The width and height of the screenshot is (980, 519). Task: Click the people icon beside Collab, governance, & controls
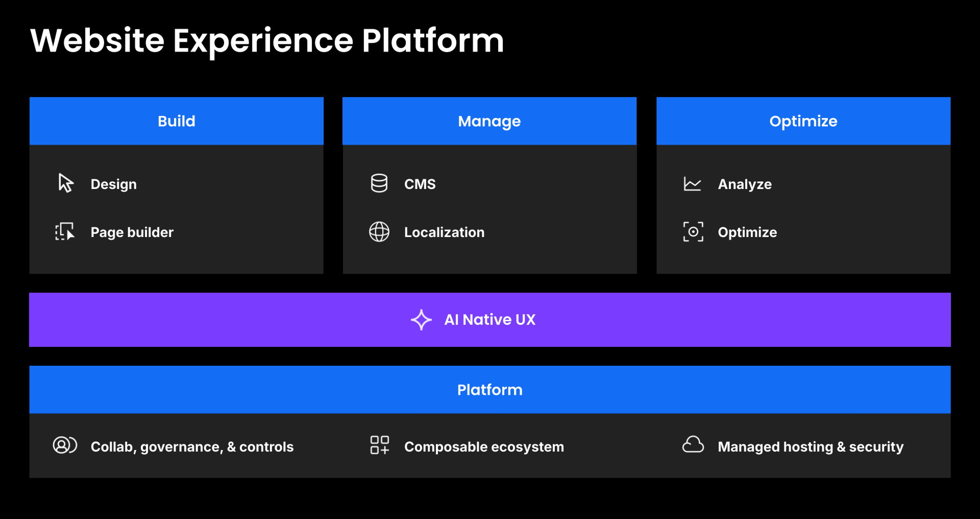click(64, 446)
